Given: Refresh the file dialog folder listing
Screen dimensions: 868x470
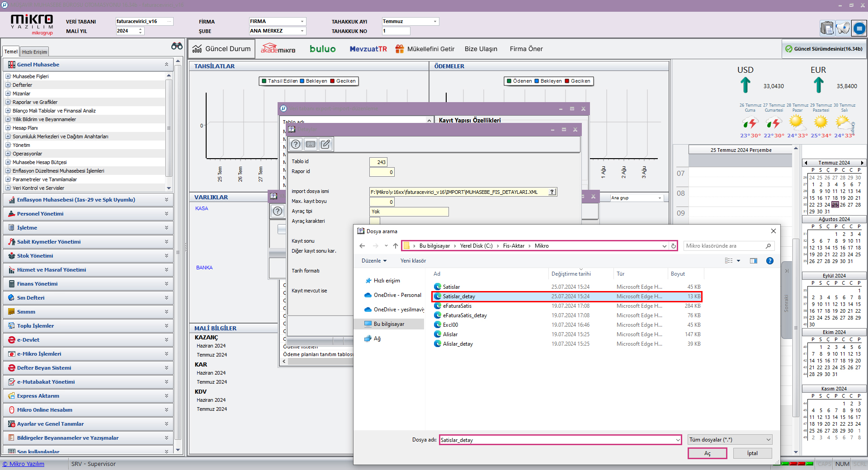Looking at the screenshot, I should tap(674, 246).
